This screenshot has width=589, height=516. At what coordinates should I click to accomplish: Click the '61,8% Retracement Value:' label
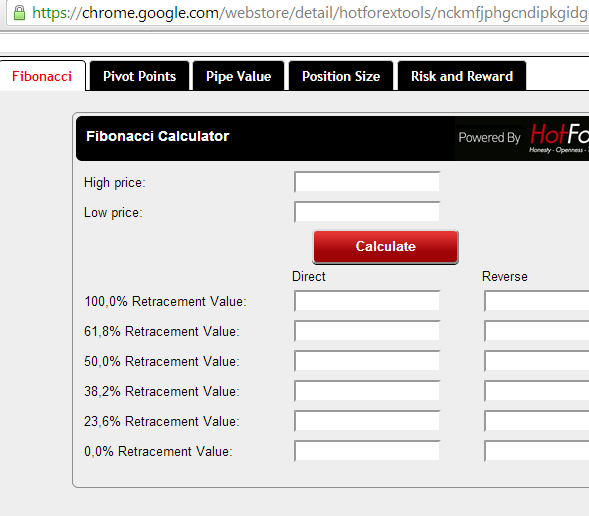click(162, 331)
